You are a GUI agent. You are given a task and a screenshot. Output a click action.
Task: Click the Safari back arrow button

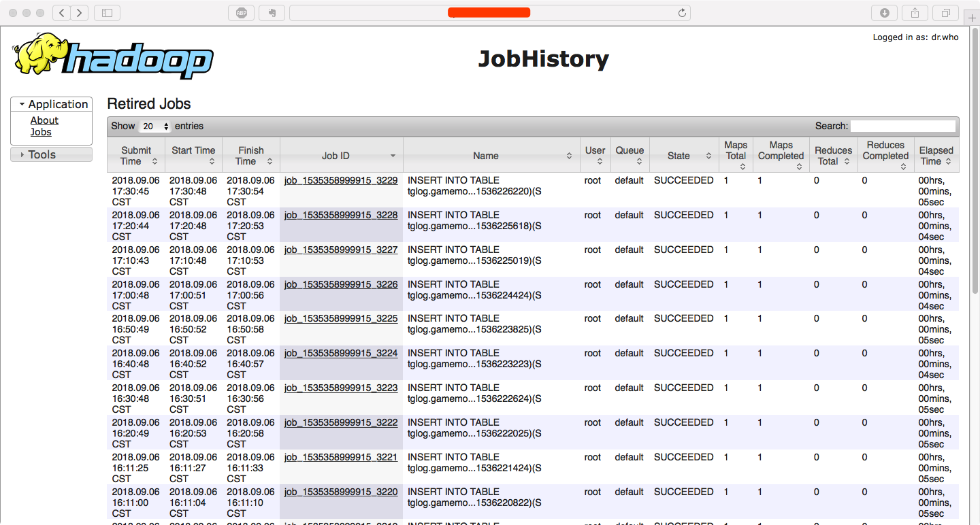tap(62, 13)
